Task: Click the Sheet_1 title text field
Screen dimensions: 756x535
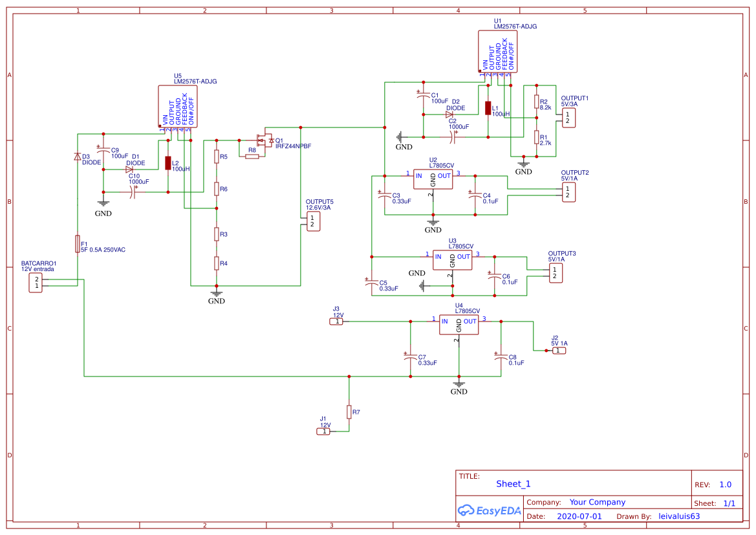Action: tap(513, 484)
